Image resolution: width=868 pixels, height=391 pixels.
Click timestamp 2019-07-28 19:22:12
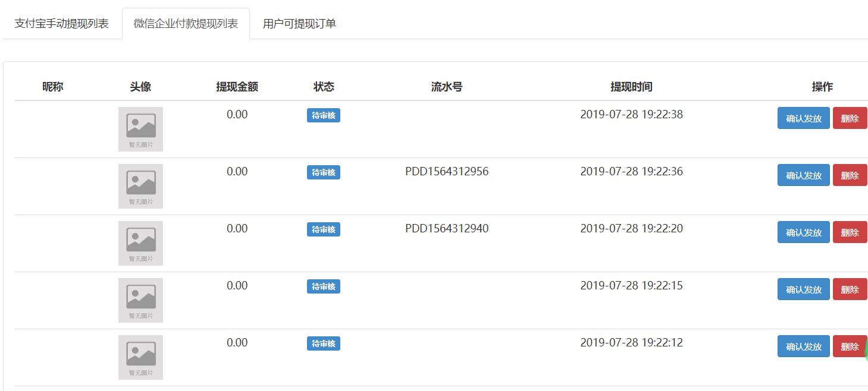pyautogui.click(x=631, y=343)
